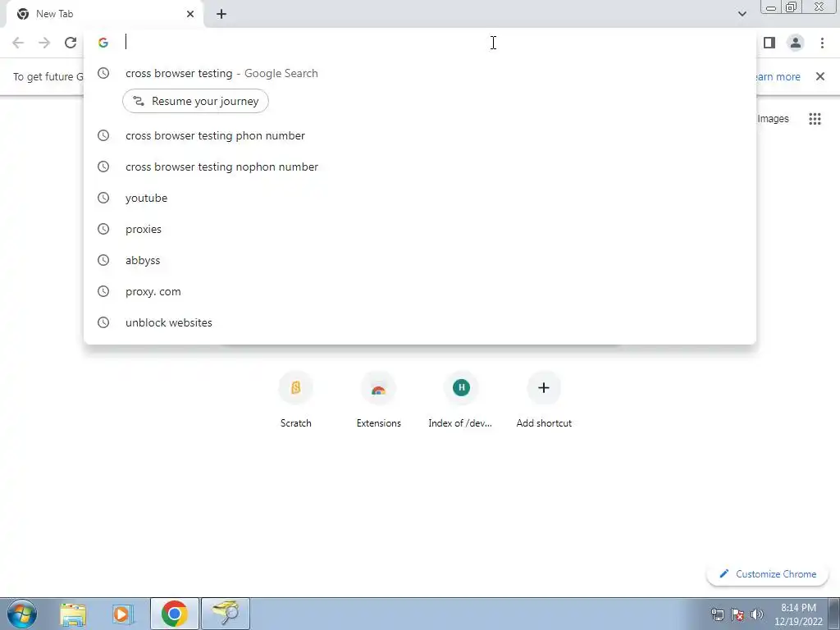The image size is (840, 630).
Task: Open a new tab with the plus button
Action: (221, 14)
